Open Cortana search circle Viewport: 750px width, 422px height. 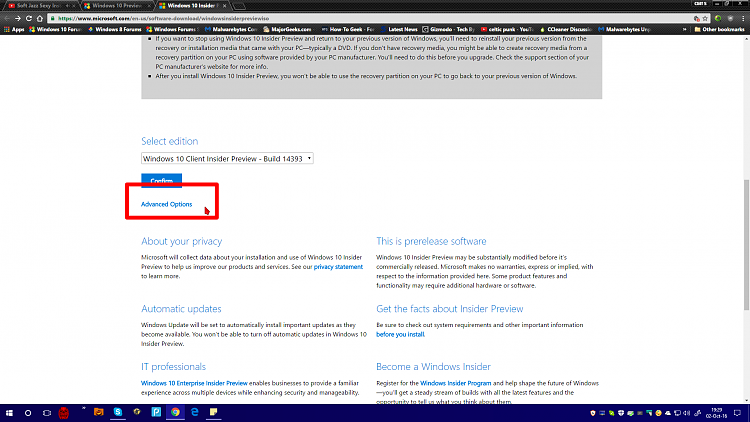click(28, 412)
